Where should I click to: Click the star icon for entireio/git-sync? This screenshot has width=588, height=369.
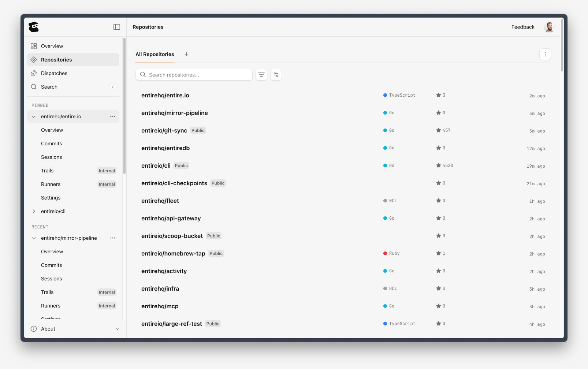439,130
